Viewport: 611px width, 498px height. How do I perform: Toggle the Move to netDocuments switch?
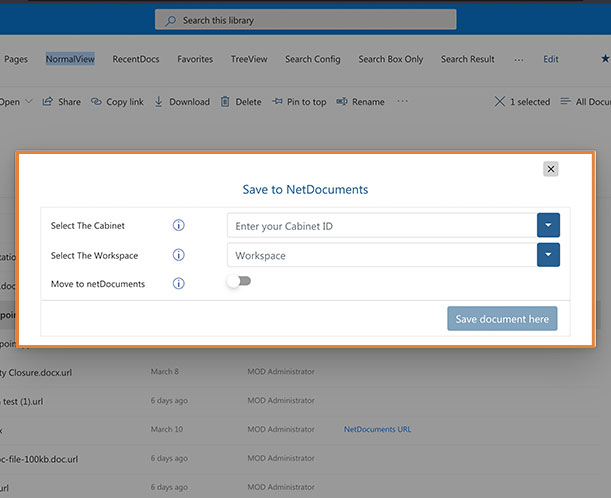pyautogui.click(x=239, y=281)
